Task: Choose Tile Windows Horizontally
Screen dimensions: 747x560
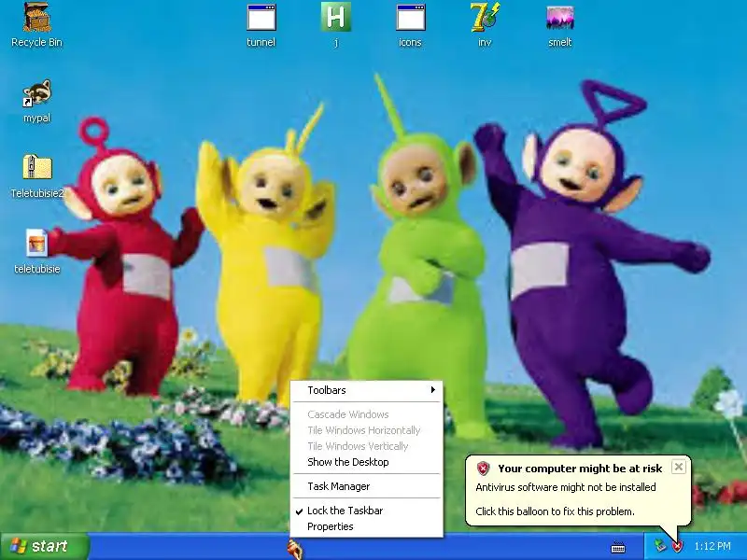Action: point(366,430)
